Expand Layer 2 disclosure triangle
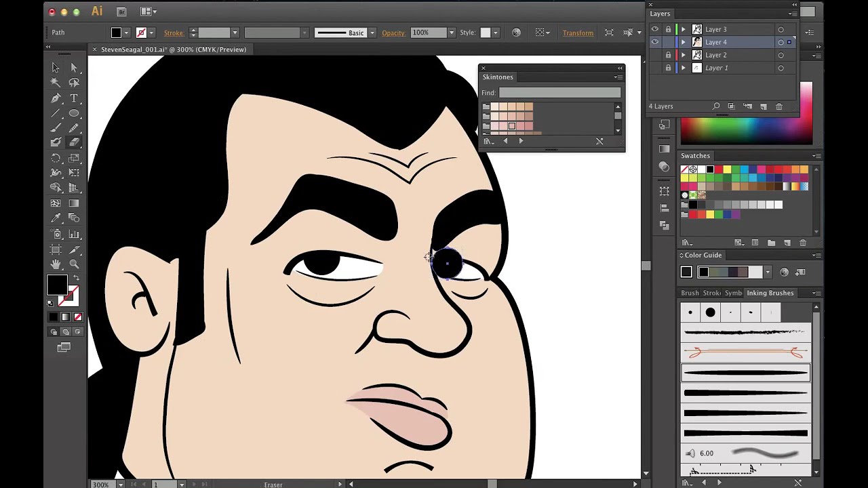 click(684, 55)
